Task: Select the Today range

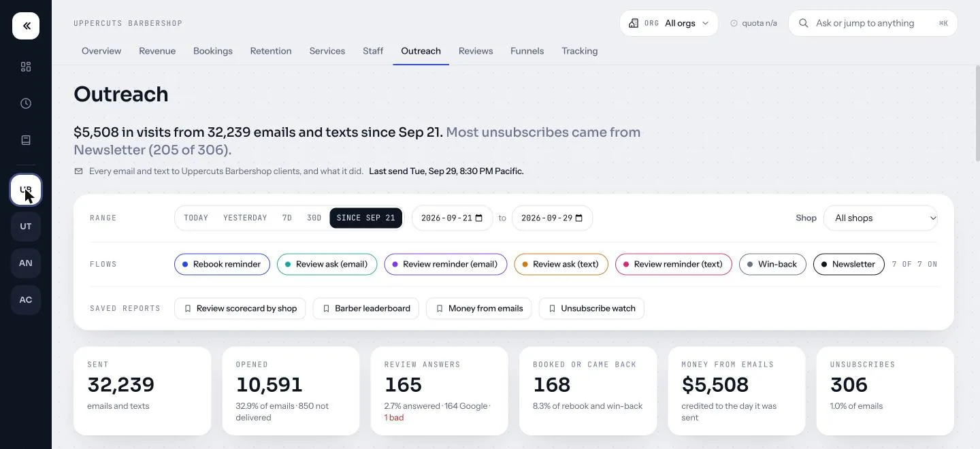Action: tap(196, 218)
